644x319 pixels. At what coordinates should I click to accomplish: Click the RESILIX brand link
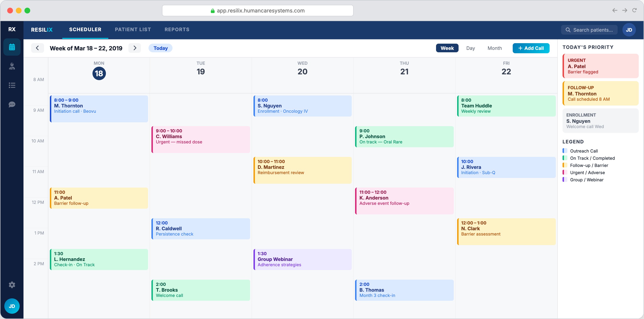click(42, 30)
